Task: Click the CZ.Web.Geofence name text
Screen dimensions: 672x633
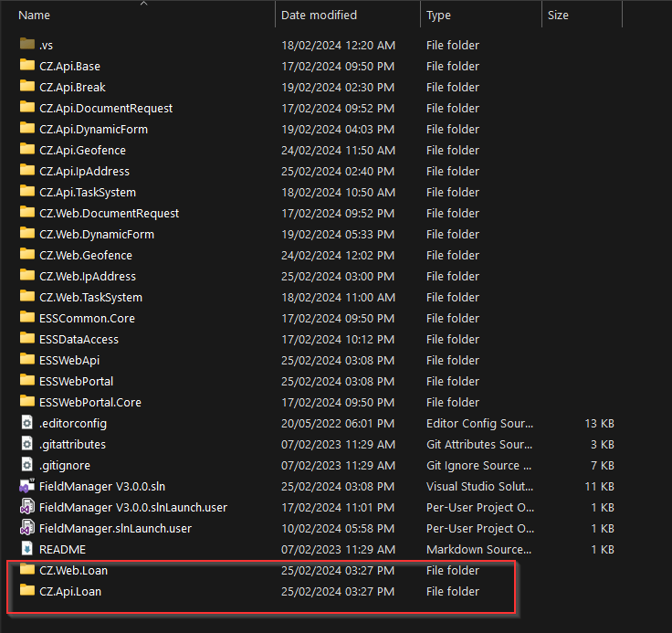Action: [x=86, y=255]
